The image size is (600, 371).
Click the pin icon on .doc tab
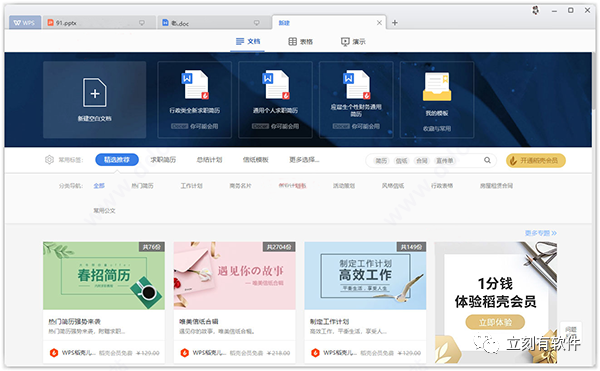coord(257,23)
